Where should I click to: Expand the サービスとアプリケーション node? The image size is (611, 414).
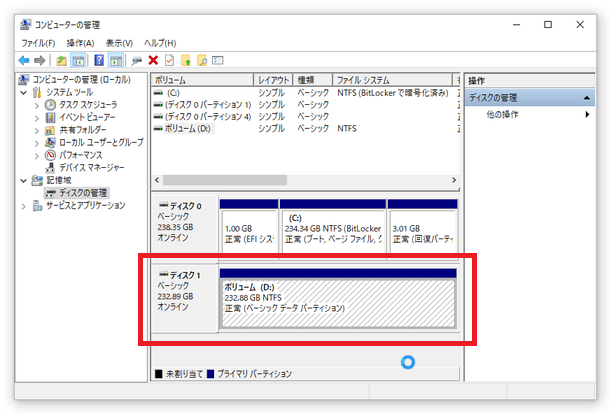[25, 206]
